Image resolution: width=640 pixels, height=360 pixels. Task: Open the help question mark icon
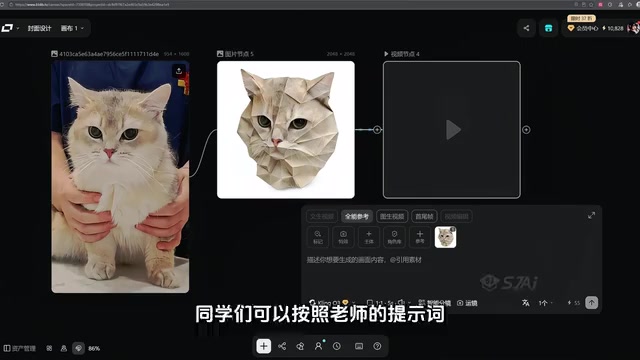(x=377, y=346)
